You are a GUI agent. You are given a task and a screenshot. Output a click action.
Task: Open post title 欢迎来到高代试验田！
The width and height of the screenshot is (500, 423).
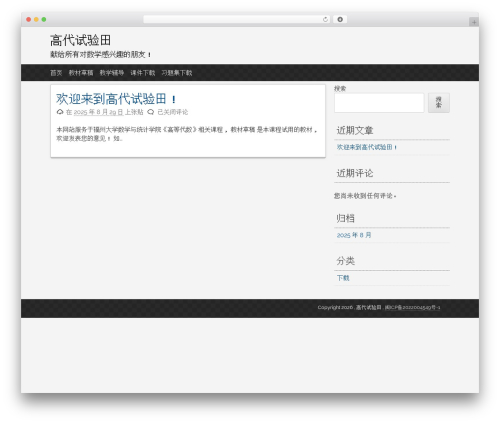click(x=116, y=99)
